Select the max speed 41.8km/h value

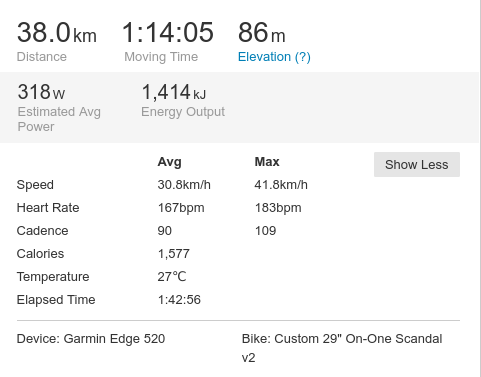pos(281,185)
